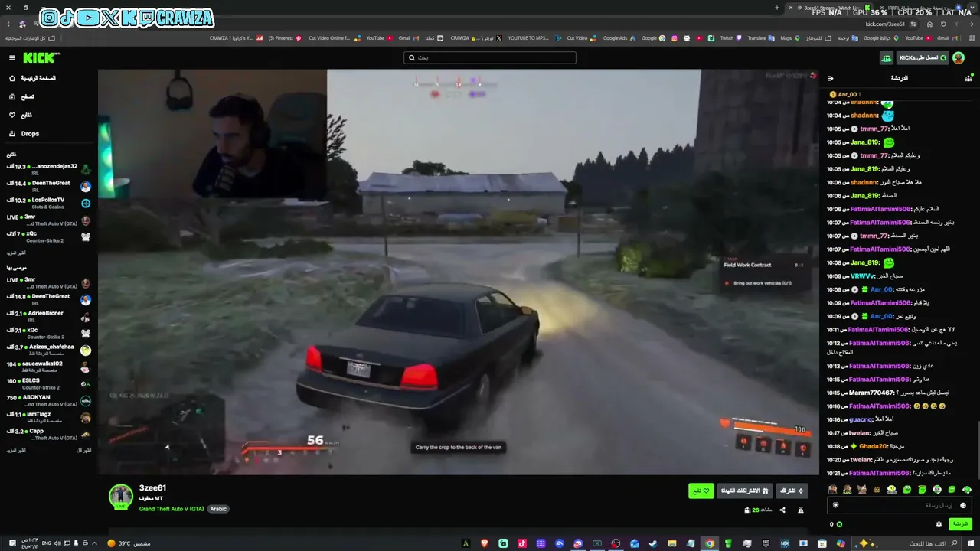Screen dimensions: 980x551
Task: Open the emoji picker in chat box
Action: [962, 505]
